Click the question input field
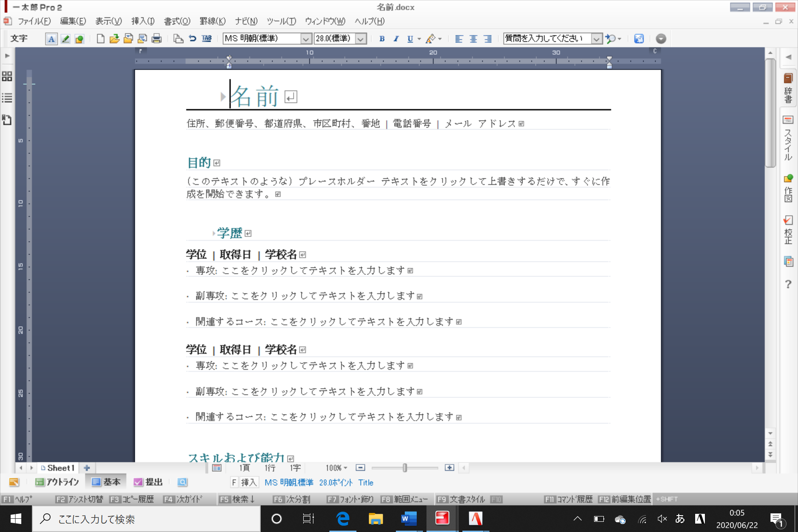This screenshot has width=798, height=532. [x=548, y=39]
